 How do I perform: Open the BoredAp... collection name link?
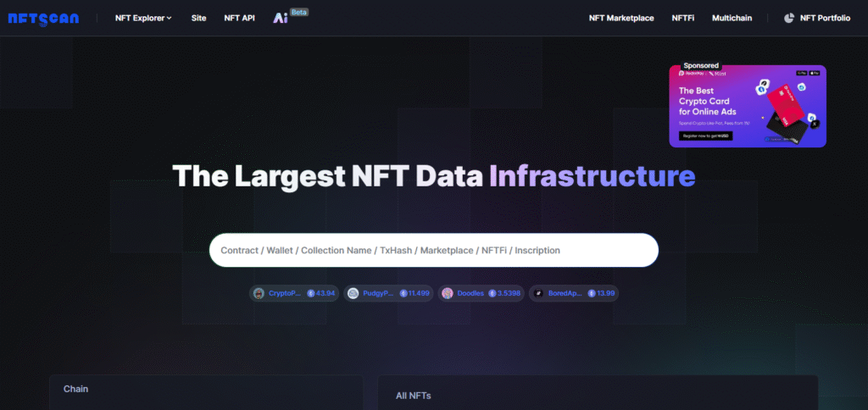(565, 293)
